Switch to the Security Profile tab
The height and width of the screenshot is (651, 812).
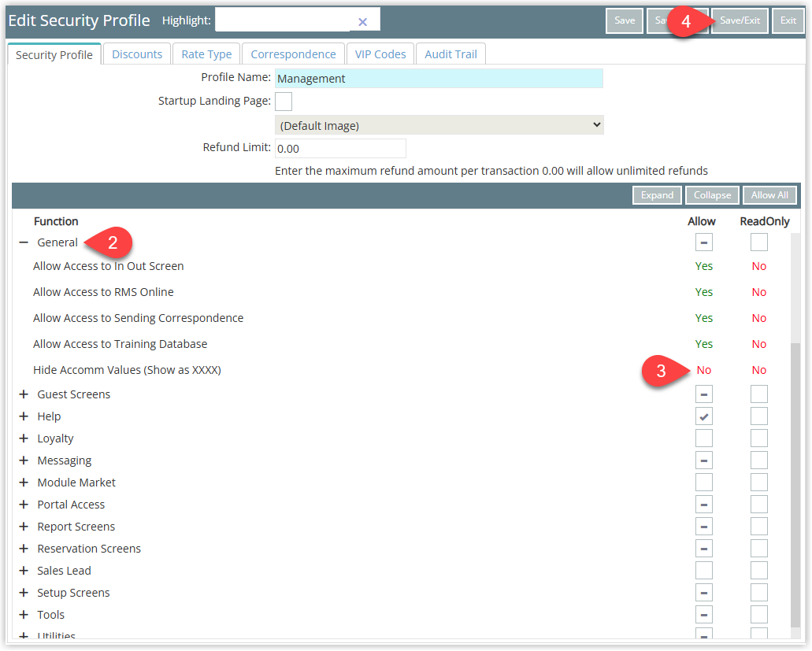pyautogui.click(x=54, y=54)
